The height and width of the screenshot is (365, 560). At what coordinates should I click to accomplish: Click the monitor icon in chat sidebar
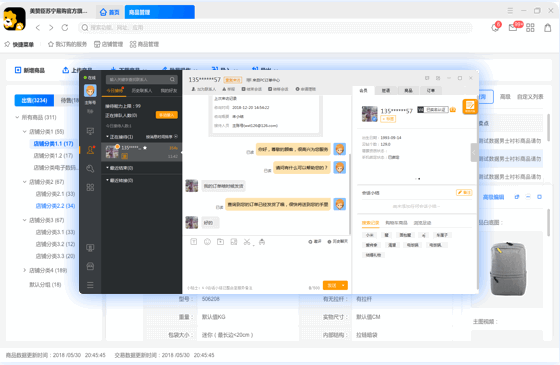90,131
